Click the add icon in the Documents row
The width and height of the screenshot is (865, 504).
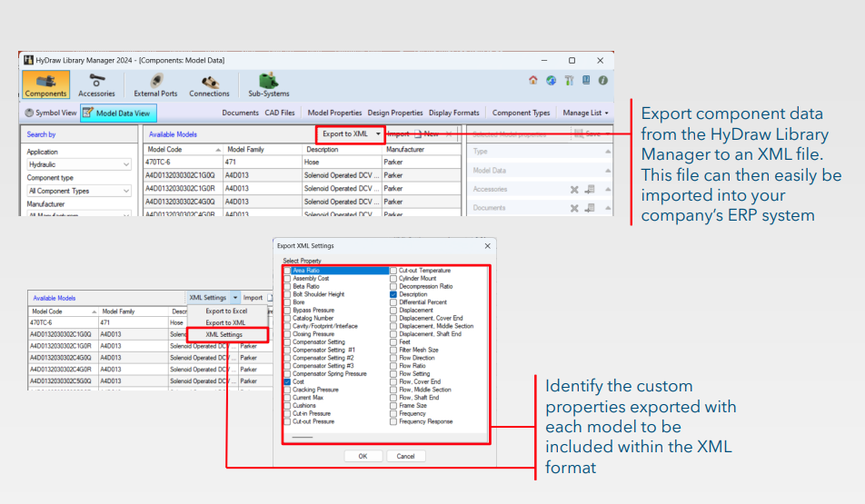pyautogui.click(x=590, y=208)
